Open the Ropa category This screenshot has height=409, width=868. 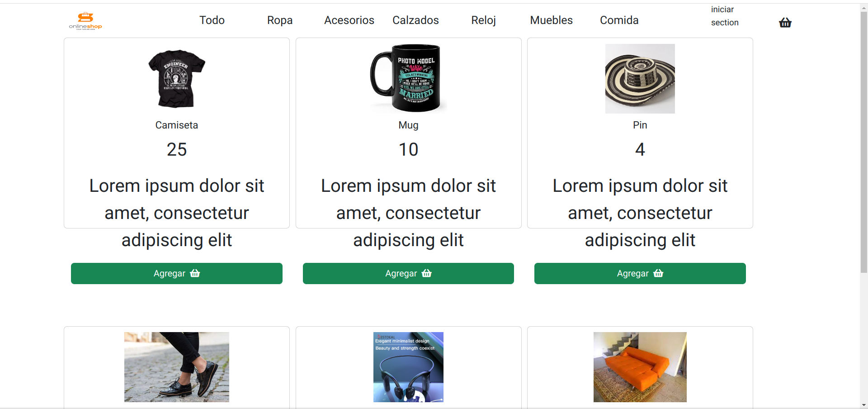tap(280, 20)
